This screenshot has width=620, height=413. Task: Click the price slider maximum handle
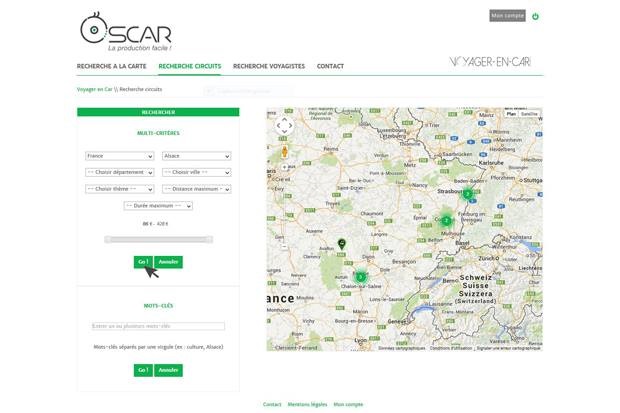[x=210, y=239]
